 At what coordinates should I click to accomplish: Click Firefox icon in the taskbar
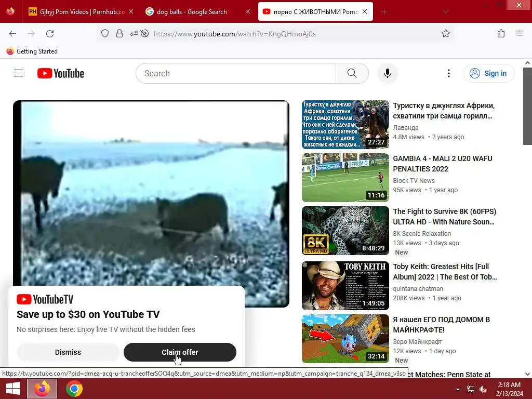(x=42, y=389)
